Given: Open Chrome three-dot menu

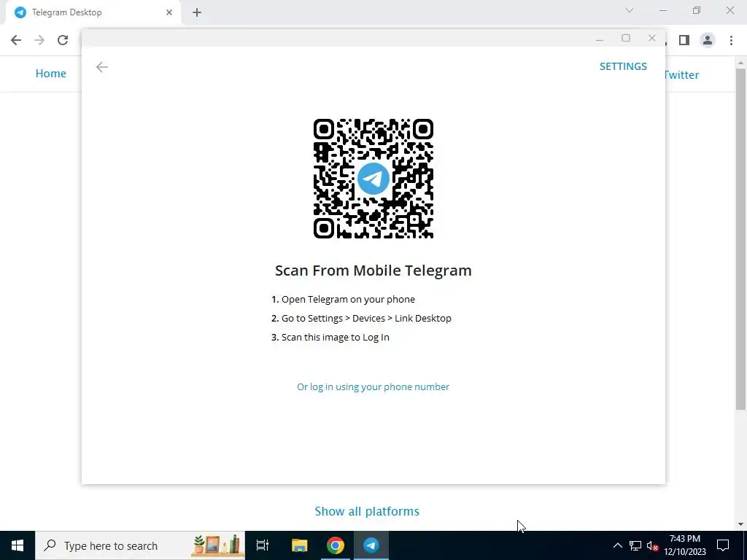Looking at the screenshot, I should point(731,40).
